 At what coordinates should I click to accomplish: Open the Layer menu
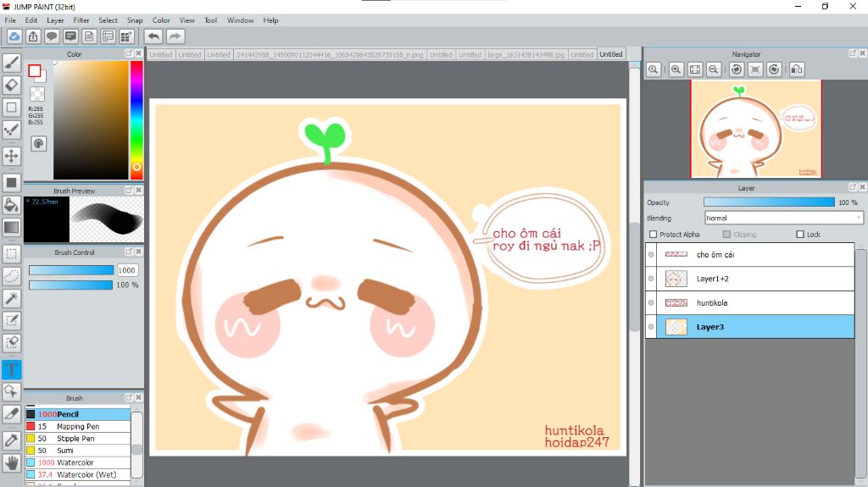[x=55, y=20]
